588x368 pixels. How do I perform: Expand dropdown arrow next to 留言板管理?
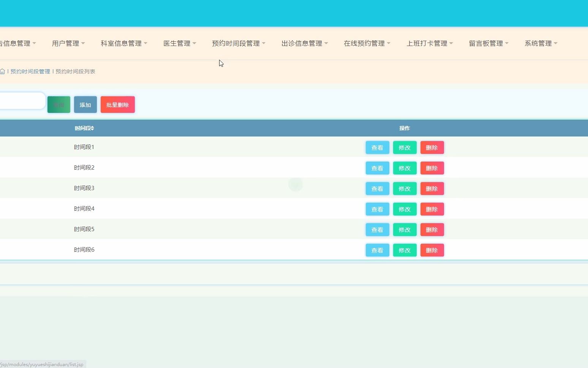(507, 43)
